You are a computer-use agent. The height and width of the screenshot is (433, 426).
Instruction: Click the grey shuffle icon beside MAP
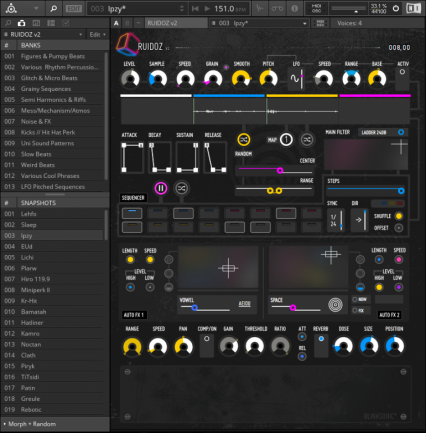(307, 140)
